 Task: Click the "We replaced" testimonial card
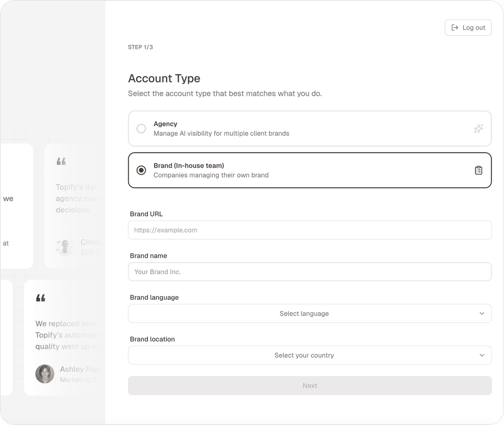coord(64,338)
